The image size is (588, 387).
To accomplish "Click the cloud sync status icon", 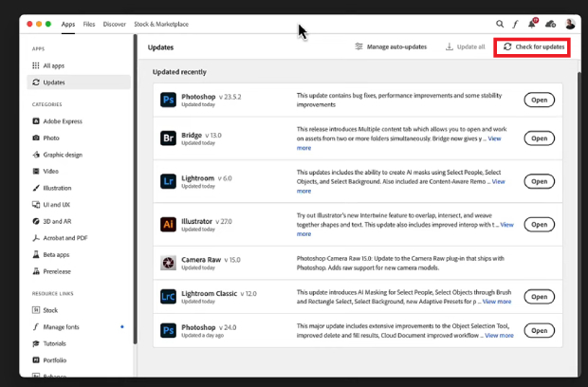I will (x=551, y=23).
